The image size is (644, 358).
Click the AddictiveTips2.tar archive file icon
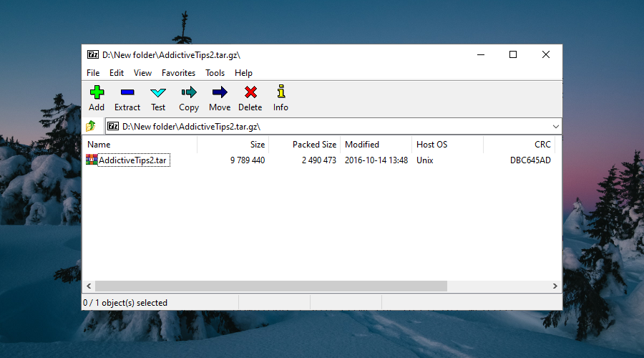[x=92, y=160]
